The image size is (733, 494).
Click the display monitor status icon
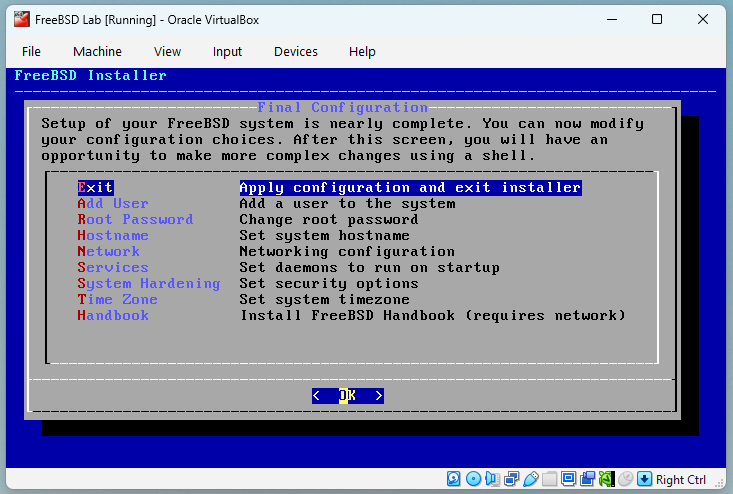coord(568,479)
